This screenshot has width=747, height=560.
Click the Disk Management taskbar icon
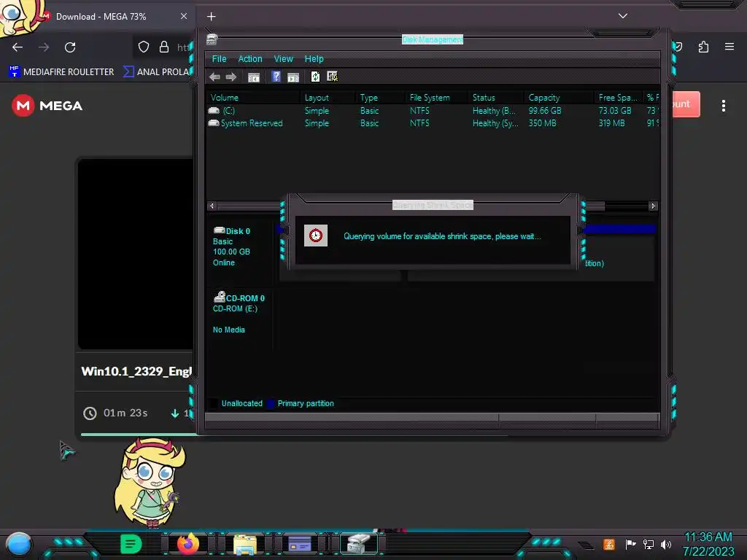tap(359, 544)
